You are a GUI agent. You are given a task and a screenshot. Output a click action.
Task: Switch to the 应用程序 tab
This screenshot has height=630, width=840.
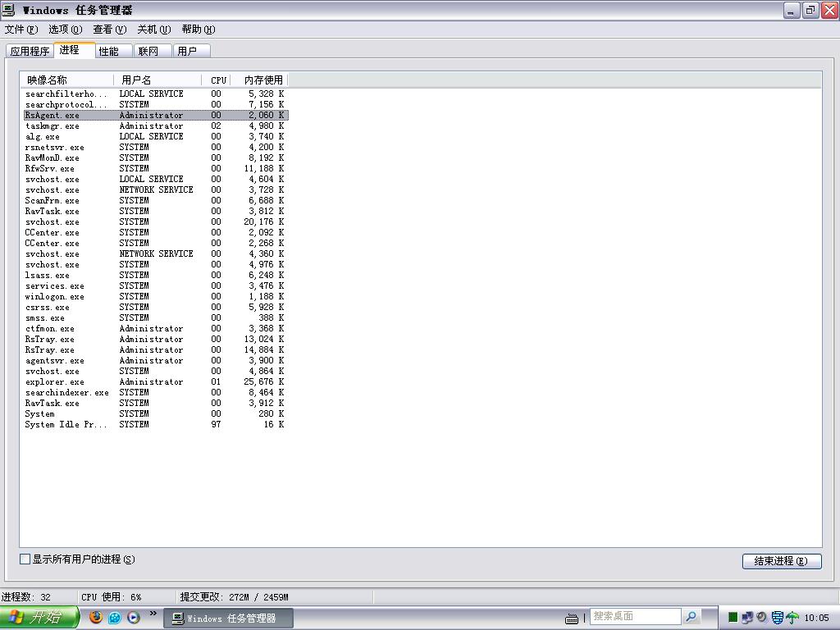[x=30, y=52]
